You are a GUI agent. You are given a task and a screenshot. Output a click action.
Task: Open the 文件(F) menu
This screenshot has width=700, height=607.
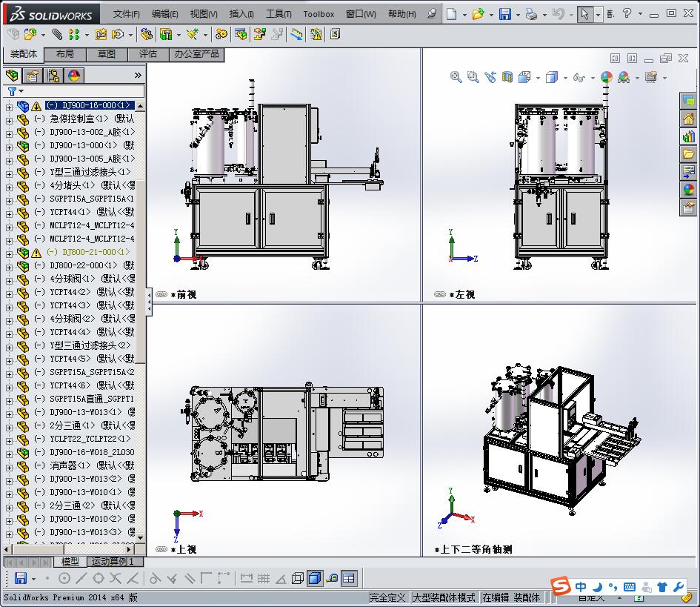click(x=126, y=14)
